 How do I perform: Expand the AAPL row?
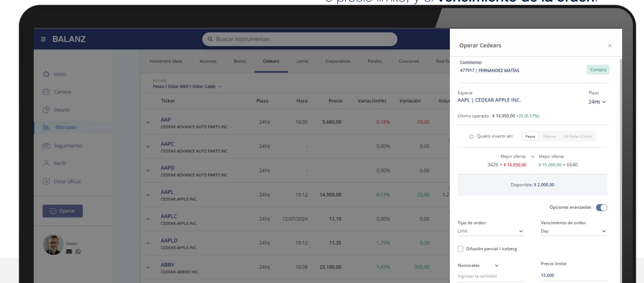(x=148, y=195)
